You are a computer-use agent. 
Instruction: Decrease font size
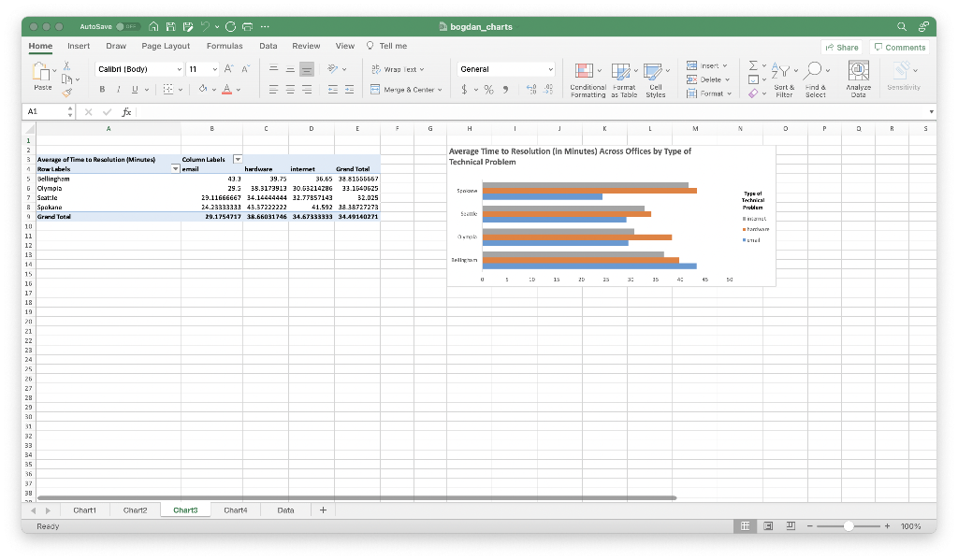pos(245,69)
